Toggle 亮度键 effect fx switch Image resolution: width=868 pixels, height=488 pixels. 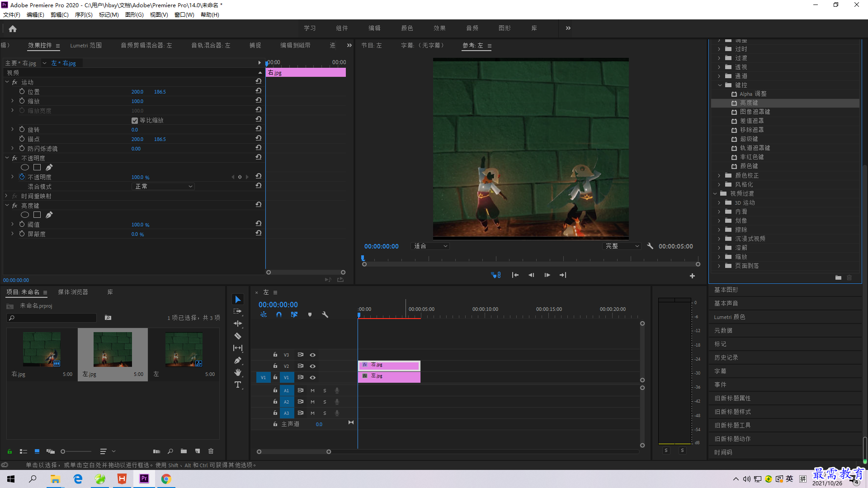(14, 206)
